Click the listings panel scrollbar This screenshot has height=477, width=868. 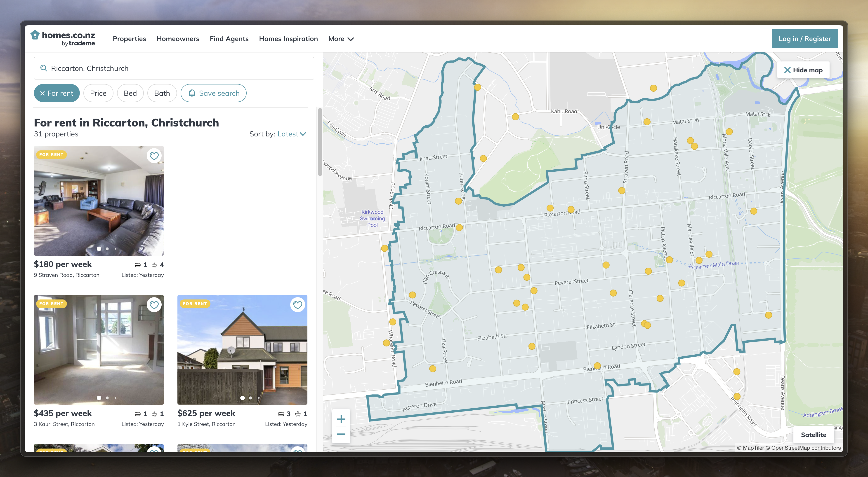[320, 142]
